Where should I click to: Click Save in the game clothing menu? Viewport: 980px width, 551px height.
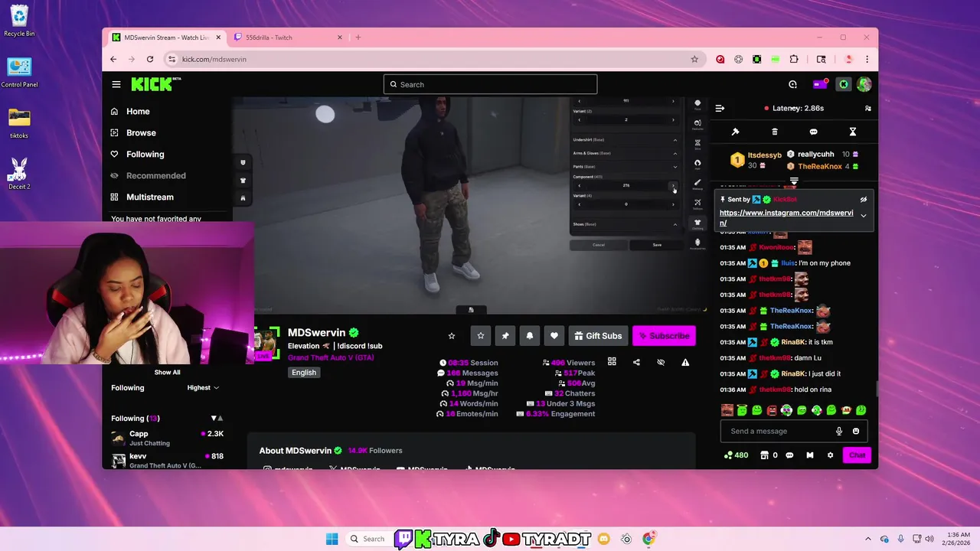tap(657, 245)
